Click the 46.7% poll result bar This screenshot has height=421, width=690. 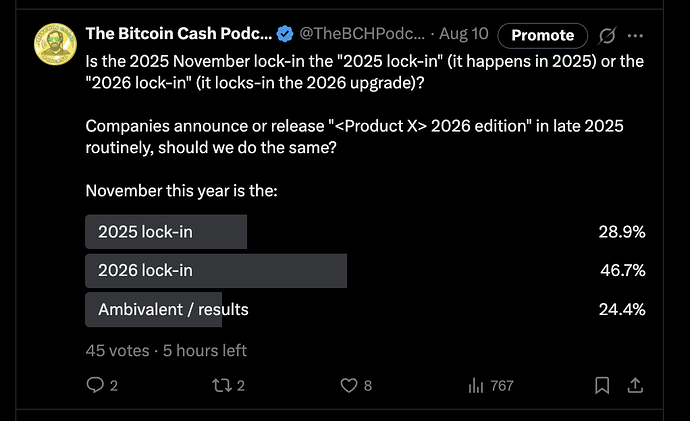point(216,271)
